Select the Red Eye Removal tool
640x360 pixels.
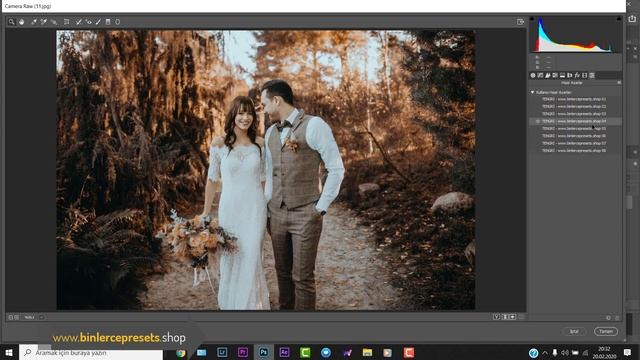89,22
